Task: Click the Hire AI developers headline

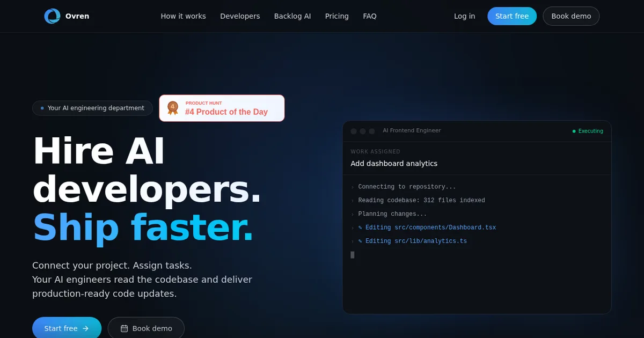Action: click(147, 170)
